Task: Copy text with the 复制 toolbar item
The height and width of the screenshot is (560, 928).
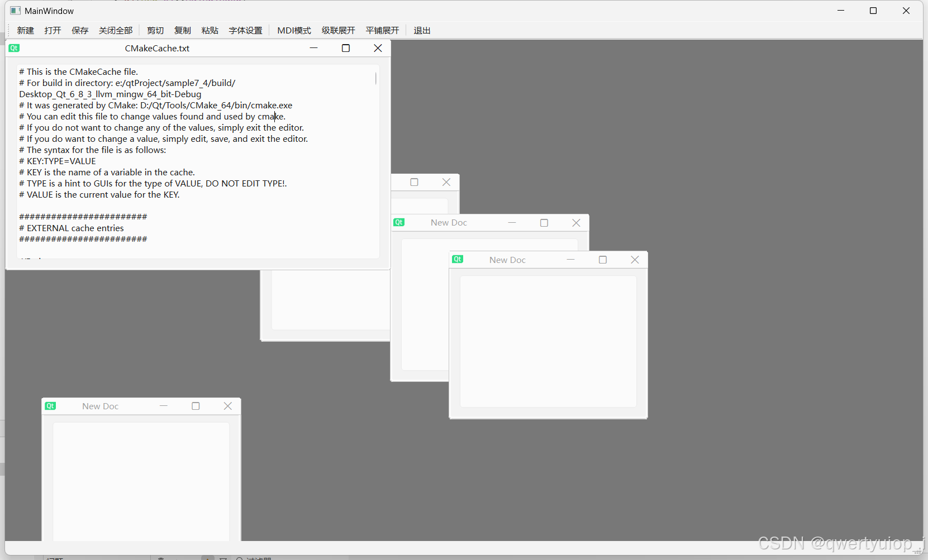Action: pos(182,31)
